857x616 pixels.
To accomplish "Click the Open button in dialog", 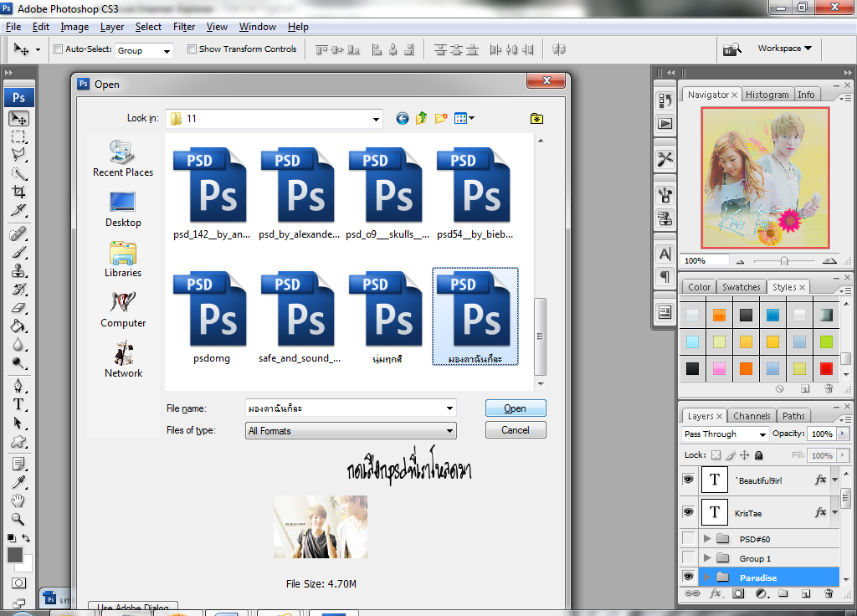I will (x=516, y=408).
